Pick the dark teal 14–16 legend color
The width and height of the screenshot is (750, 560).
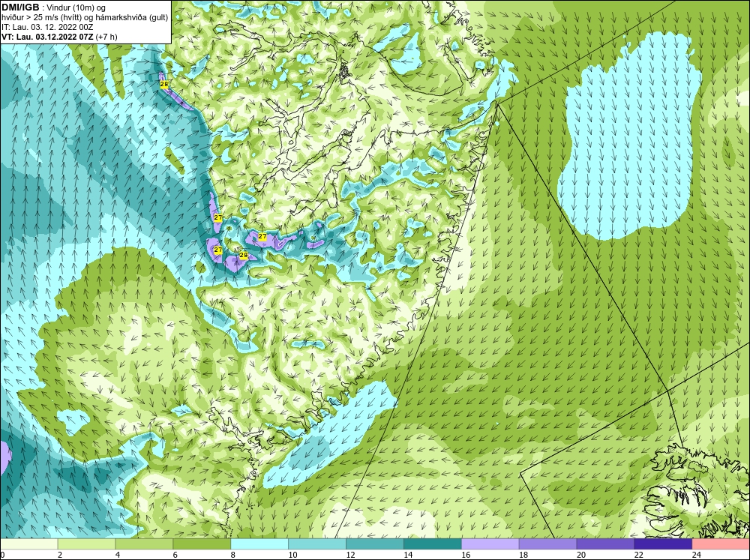pos(433,544)
